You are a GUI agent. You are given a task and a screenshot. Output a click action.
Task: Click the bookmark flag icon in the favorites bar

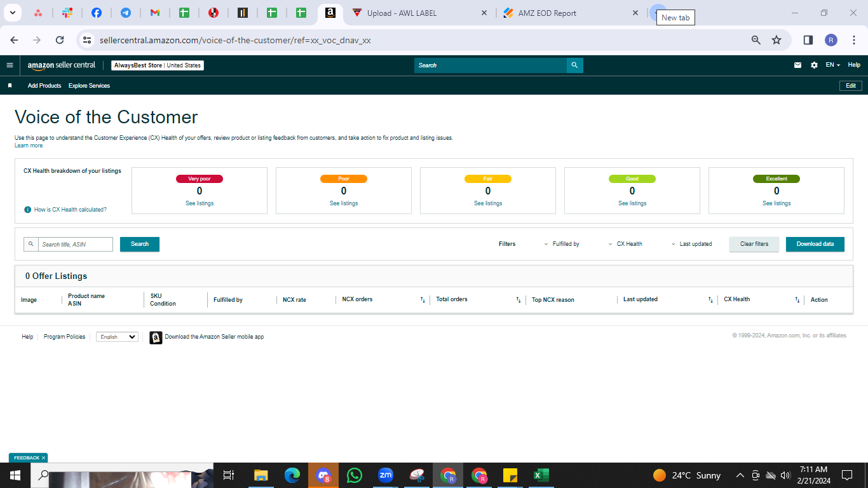[x=10, y=85]
